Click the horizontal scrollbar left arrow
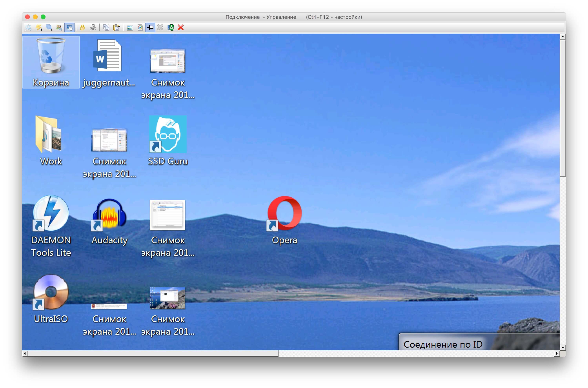The height and width of the screenshot is (388, 588). [x=25, y=353]
